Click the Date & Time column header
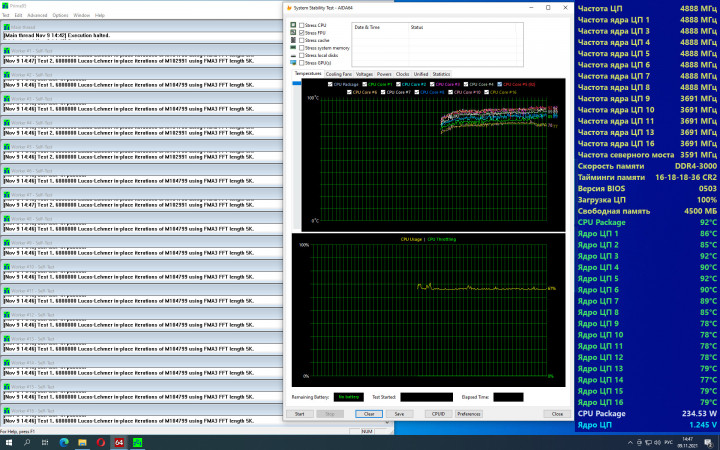Image resolution: width=720 pixels, height=450 pixels. (367, 28)
